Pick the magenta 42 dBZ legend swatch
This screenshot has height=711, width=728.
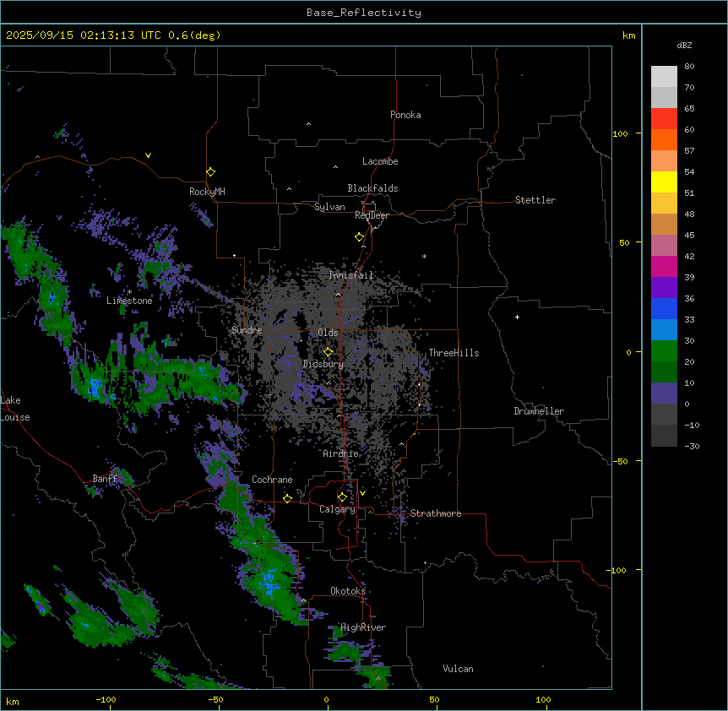[664, 266]
